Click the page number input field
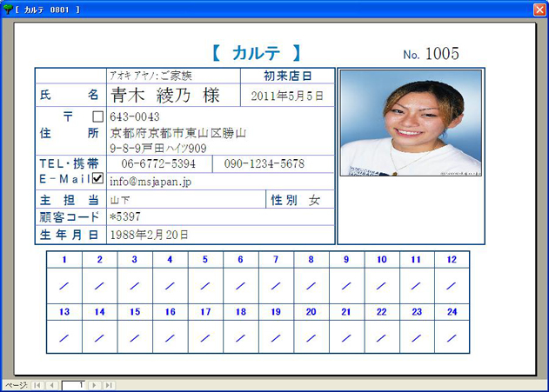549x392 pixels. [73, 385]
